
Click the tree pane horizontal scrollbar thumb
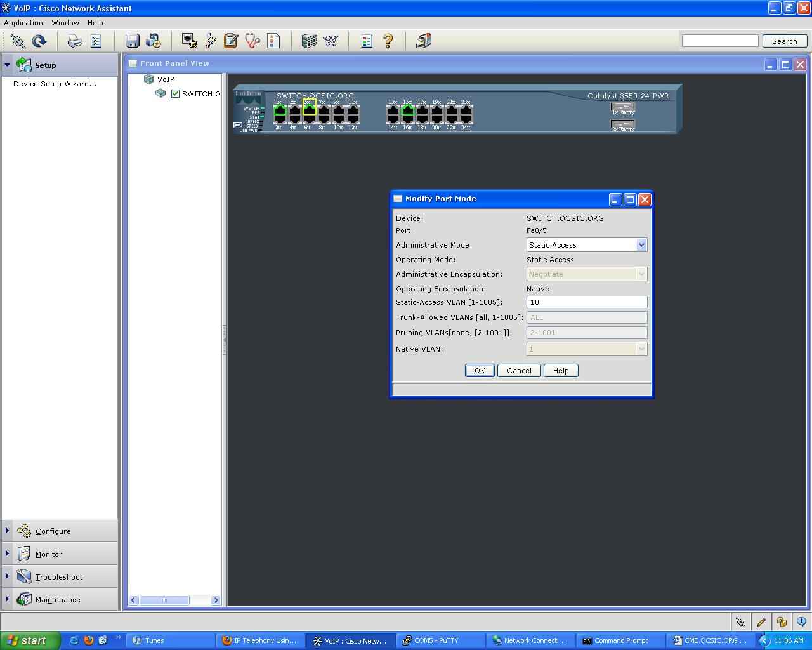164,600
